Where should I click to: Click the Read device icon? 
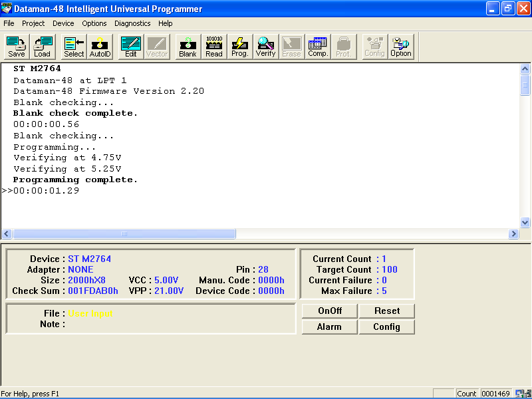(x=214, y=47)
